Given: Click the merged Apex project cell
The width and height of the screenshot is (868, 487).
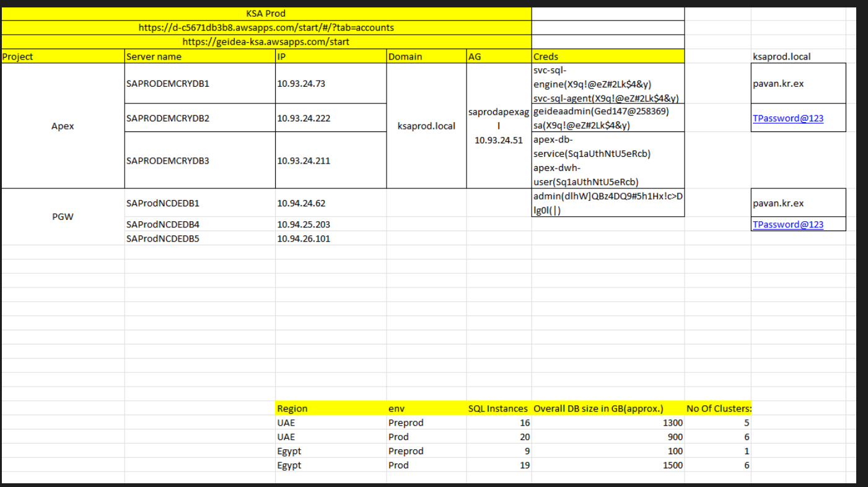Looking at the screenshot, I should coord(62,126).
